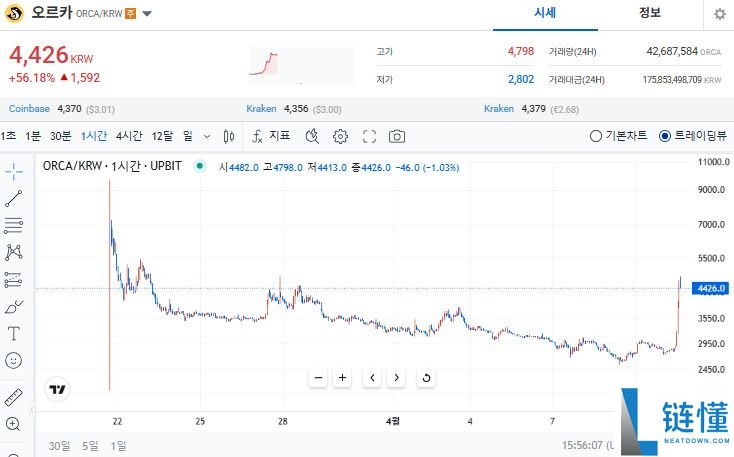Click the OHLC change value −46.0 (−1.03%)
The image size is (734, 457).
tap(427, 168)
